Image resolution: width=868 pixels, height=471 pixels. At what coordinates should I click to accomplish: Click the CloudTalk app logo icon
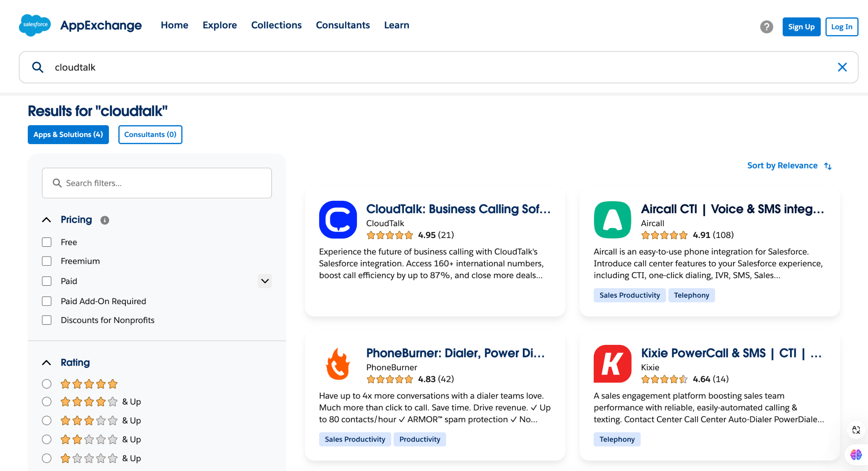pyautogui.click(x=338, y=220)
